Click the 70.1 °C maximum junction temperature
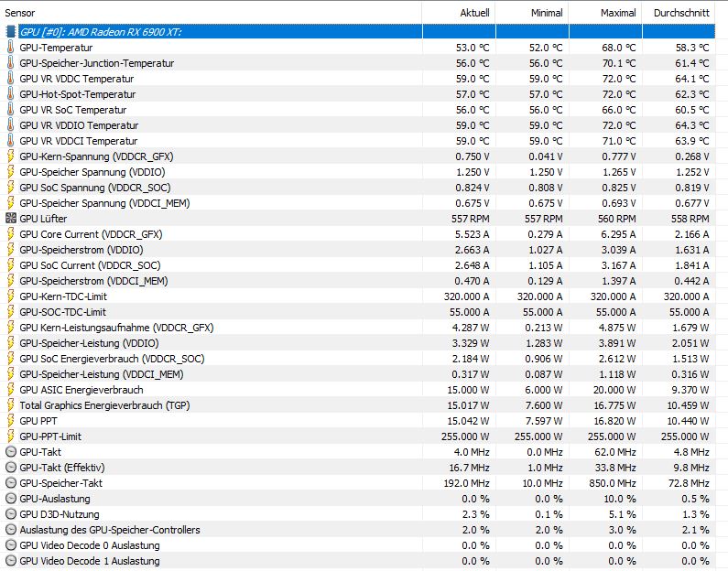Image resolution: width=728 pixels, height=571 pixels. [619, 63]
